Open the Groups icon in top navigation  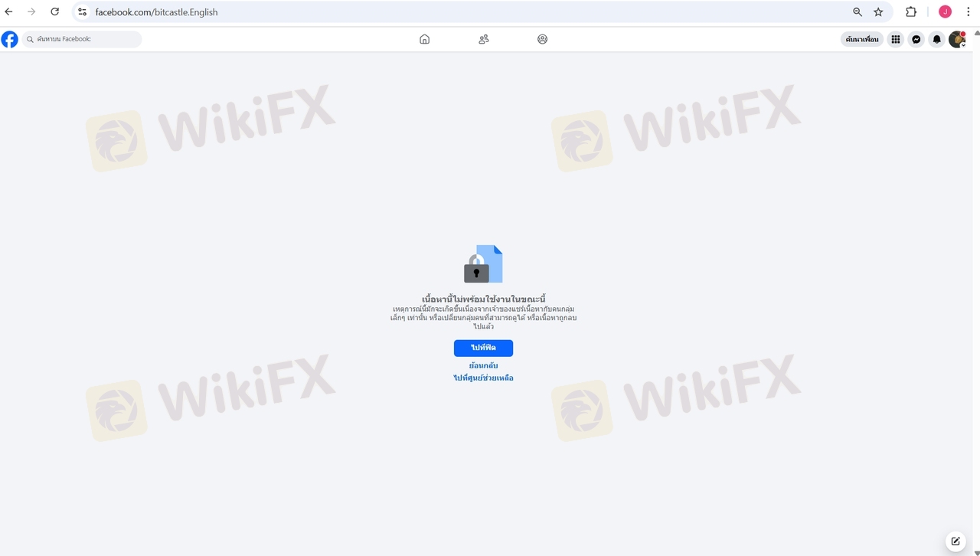coord(542,39)
